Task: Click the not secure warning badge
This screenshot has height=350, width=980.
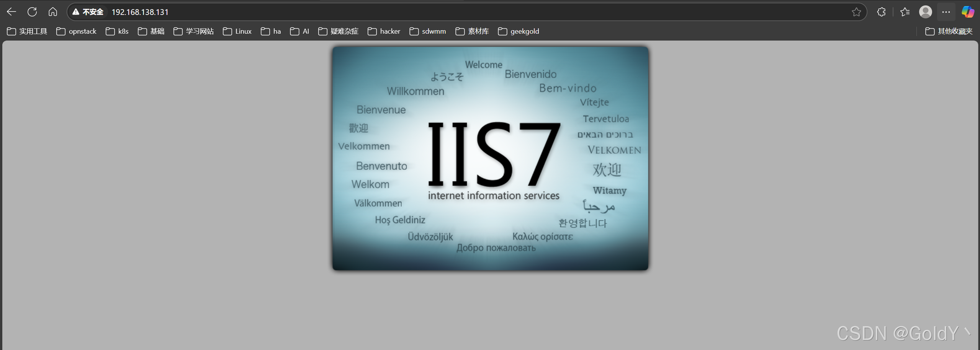Action: (88, 12)
